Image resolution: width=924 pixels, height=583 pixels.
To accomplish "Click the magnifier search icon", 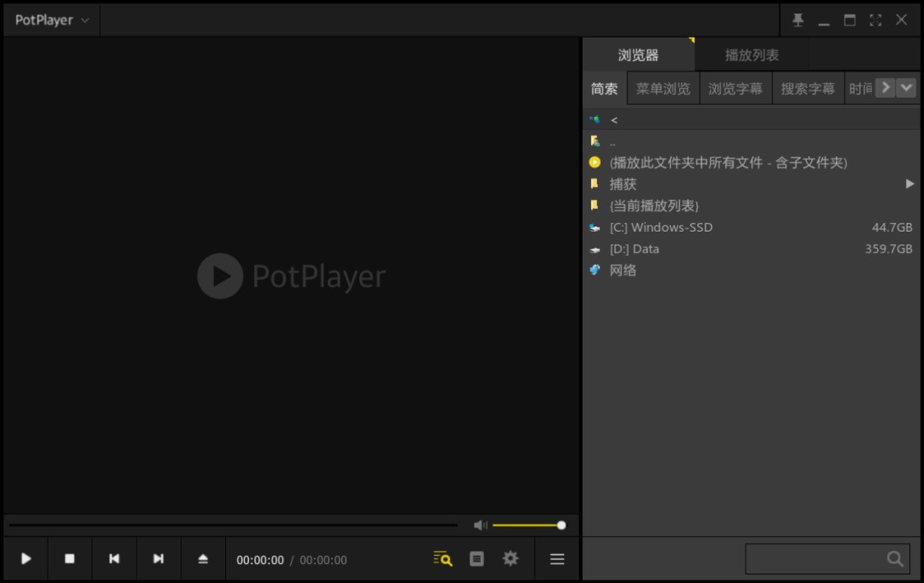I will click(895, 559).
